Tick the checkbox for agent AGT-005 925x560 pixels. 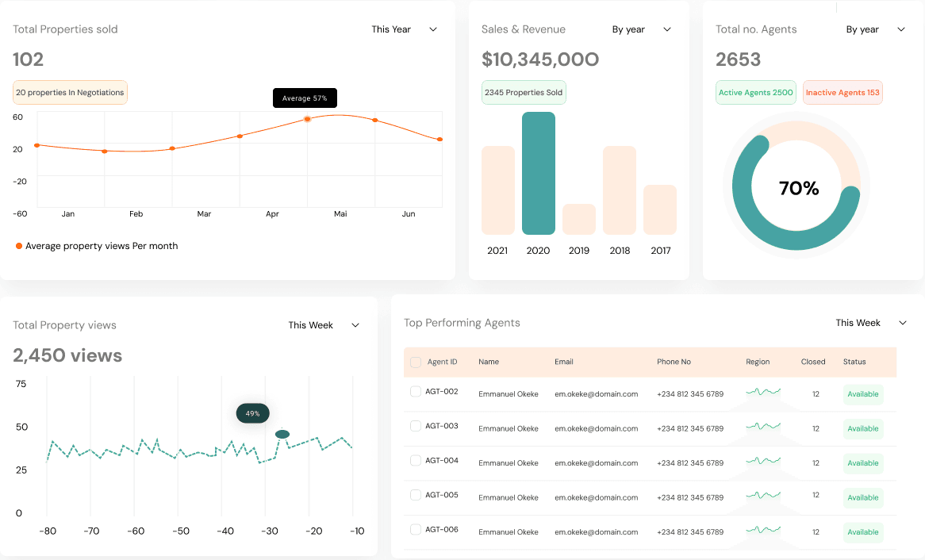(416, 495)
